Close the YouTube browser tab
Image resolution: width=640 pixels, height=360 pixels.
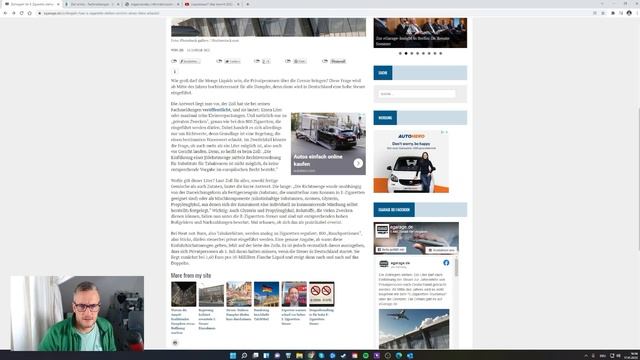tap(238, 4)
